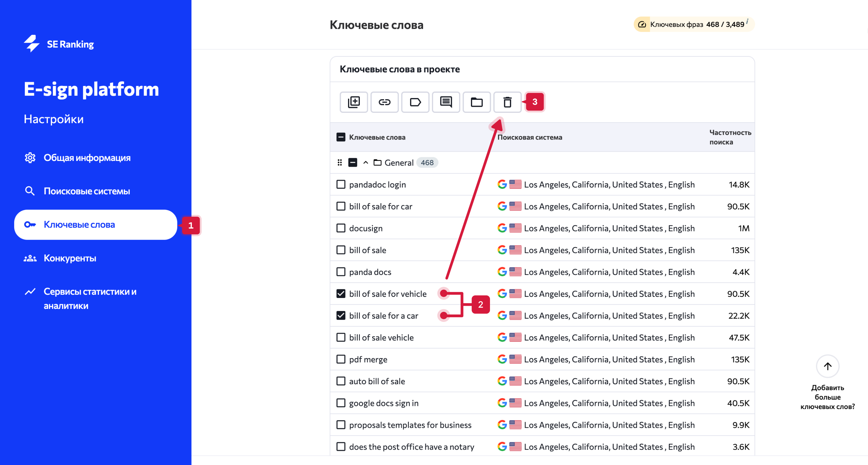The height and width of the screenshot is (465, 868).
Task: Click the info icon beside keyword count
Action: [x=747, y=21]
